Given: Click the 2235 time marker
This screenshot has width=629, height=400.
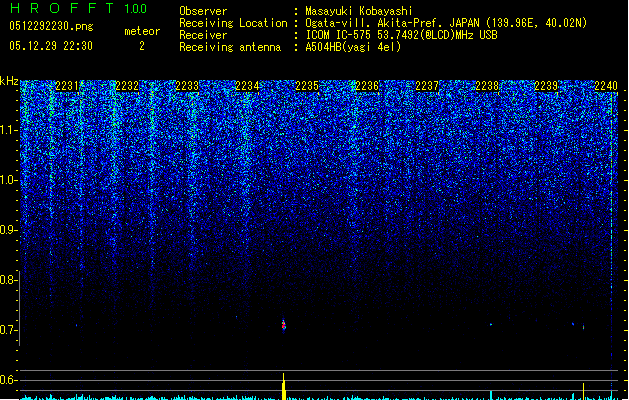Looking at the screenshot, I should [x=307, y=86].
